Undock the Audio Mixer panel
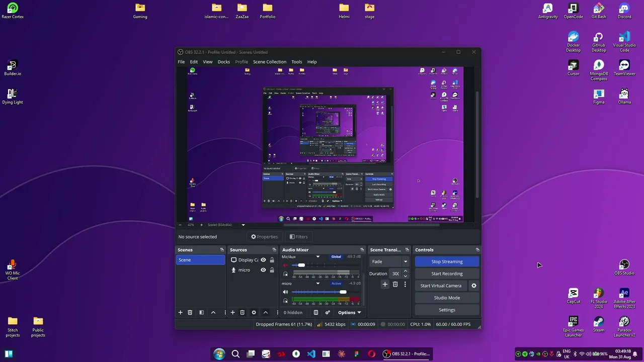This screenshot has width=644, height=362. [362, 250]
